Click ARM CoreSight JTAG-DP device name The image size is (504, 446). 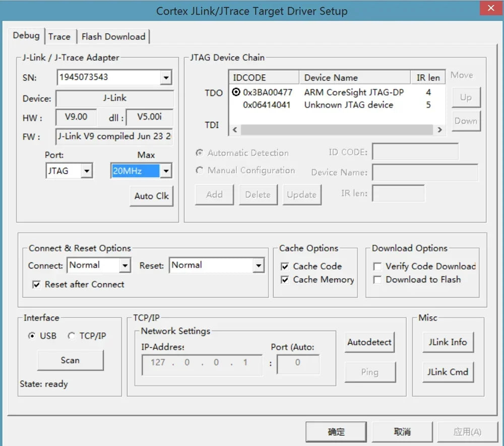354,93
